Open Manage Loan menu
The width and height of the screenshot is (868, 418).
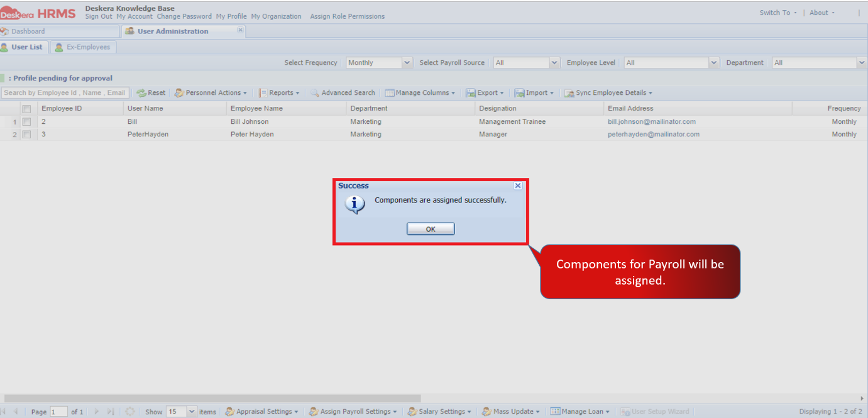pyautogui.click(x=581, y=412)
